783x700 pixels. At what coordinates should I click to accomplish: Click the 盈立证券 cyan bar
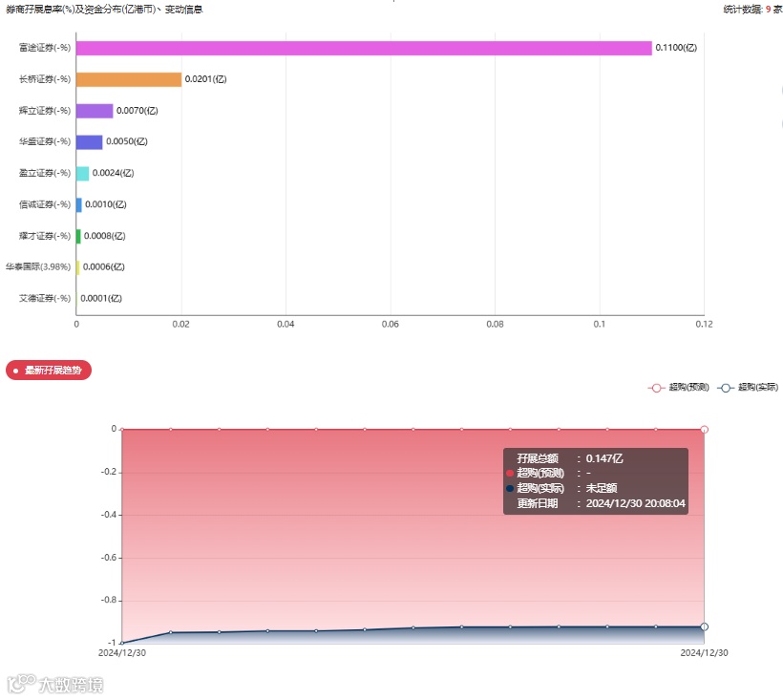click(83, 173)
